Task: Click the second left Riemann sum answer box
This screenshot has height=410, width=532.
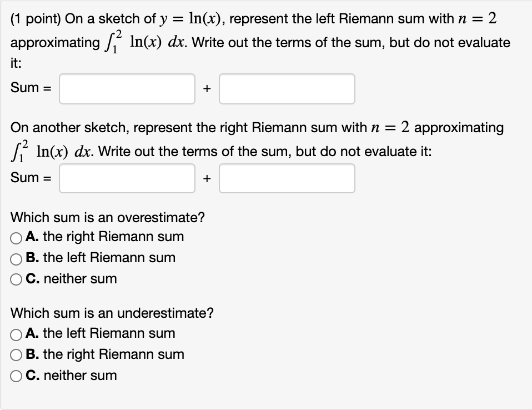Action: tap(287, 89)
